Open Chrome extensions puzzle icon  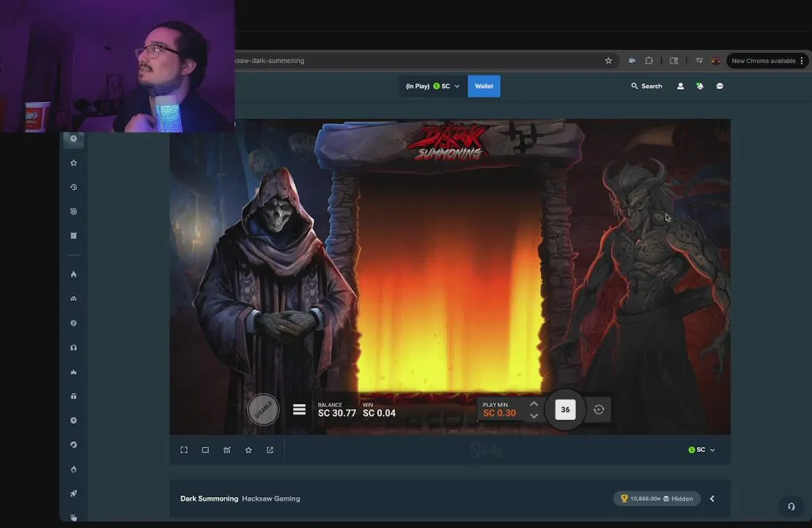[x=649, y=61]
